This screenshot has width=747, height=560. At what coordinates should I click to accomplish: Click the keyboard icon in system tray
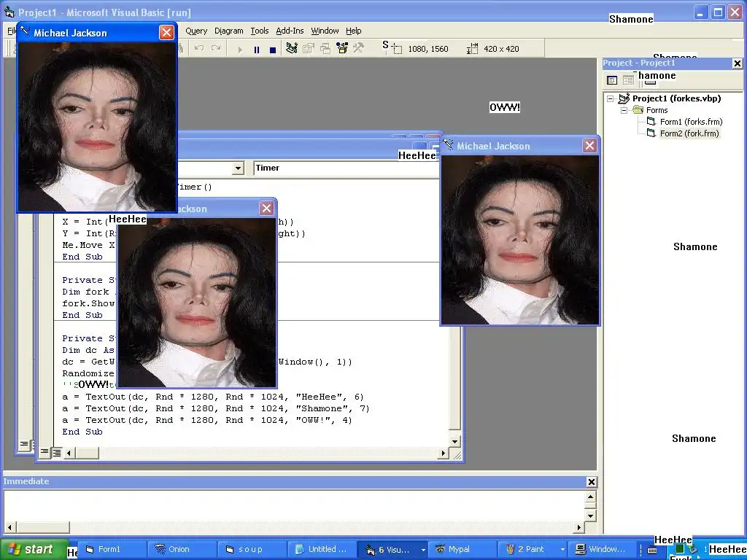651,551
